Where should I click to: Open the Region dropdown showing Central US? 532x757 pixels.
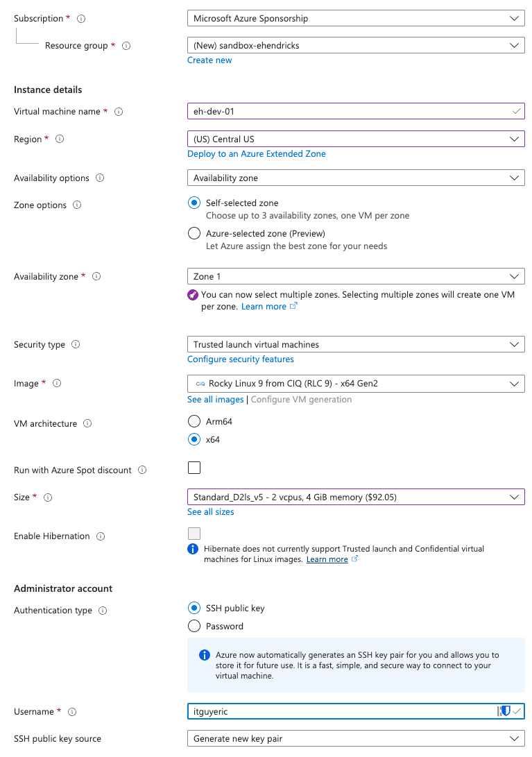(355, 139)
